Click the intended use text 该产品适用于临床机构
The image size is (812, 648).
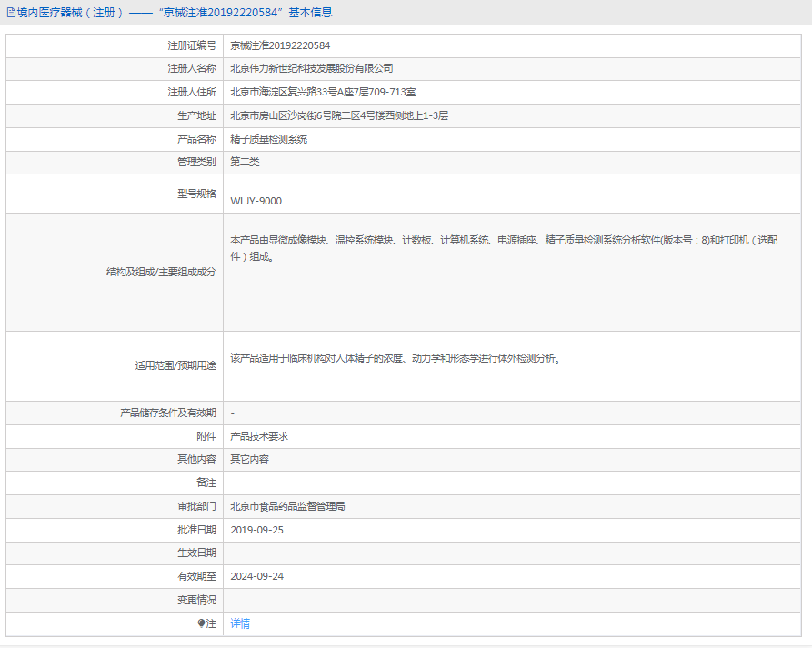396,358
